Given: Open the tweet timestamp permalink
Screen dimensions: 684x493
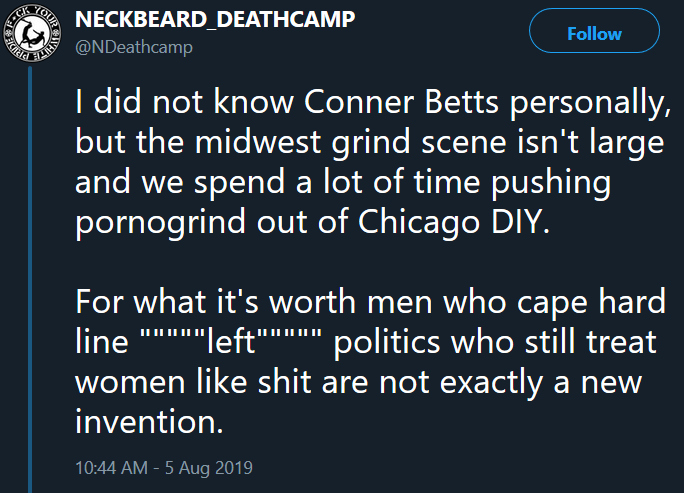Looking at the screenshot, I should [164, 467].
